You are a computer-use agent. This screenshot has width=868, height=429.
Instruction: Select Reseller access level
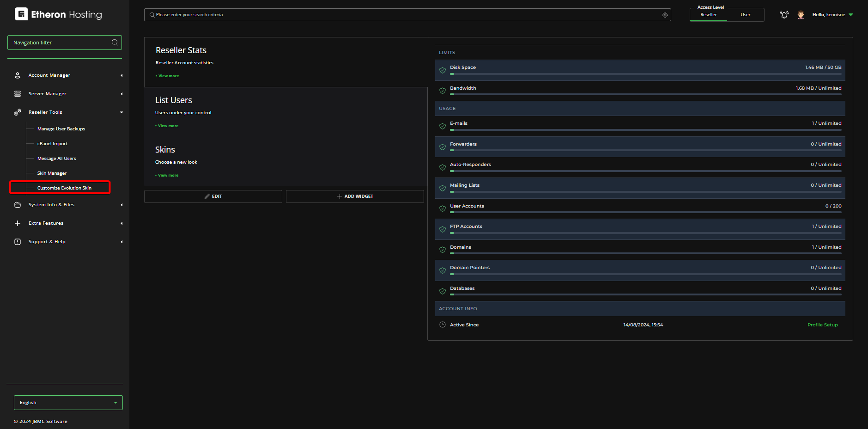708,15
